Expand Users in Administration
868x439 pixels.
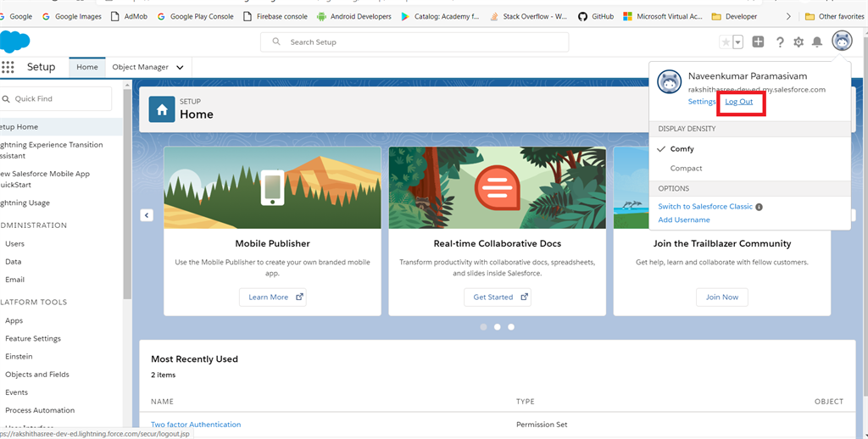click(x=15, y=243)
